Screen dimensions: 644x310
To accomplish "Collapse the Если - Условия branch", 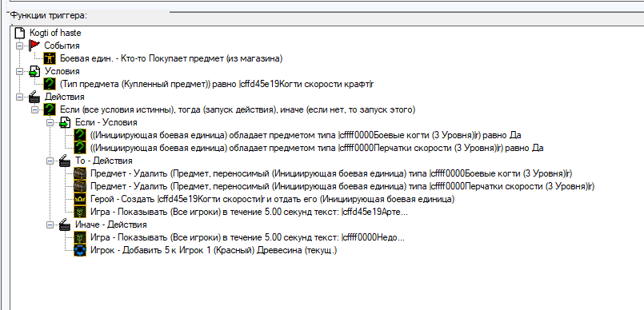I will pyautogui.click(x=50, y=122).
